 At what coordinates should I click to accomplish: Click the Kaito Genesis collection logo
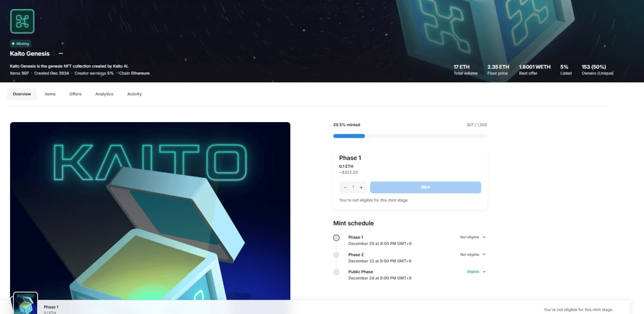(x=22, y=21)
